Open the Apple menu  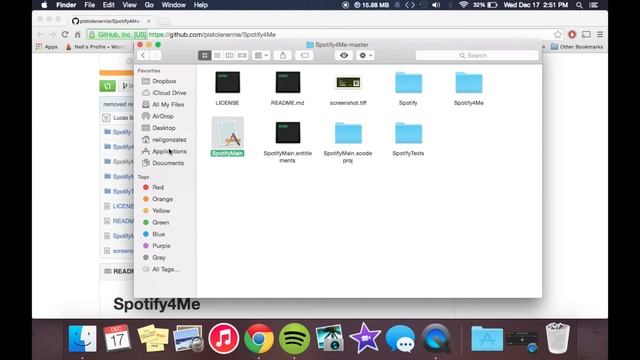(44, 5)
